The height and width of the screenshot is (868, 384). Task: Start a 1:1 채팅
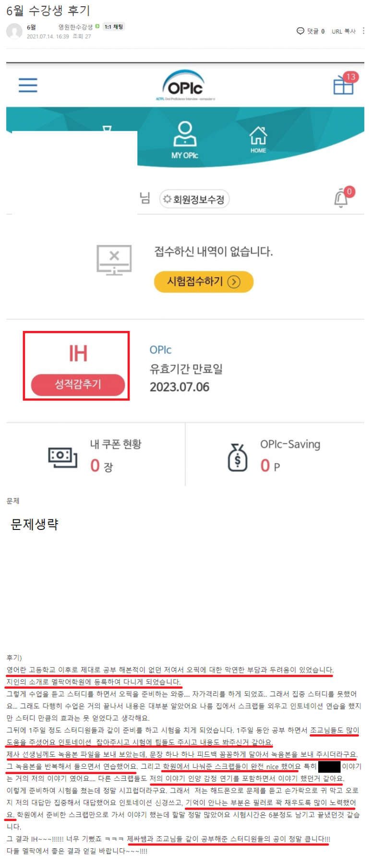point(114,27)
